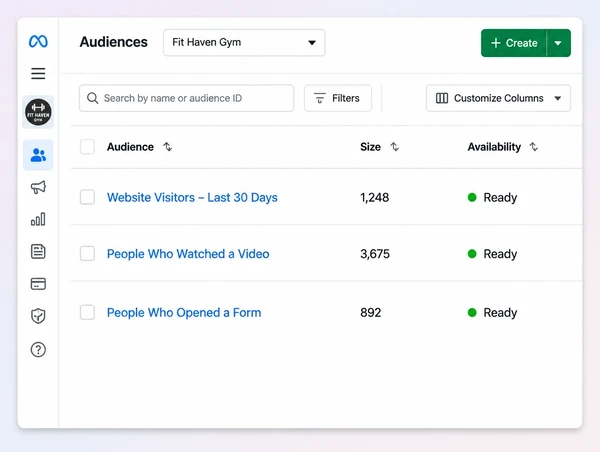
Task: Open the shield security icon
Action: click(x=38, y=316)
